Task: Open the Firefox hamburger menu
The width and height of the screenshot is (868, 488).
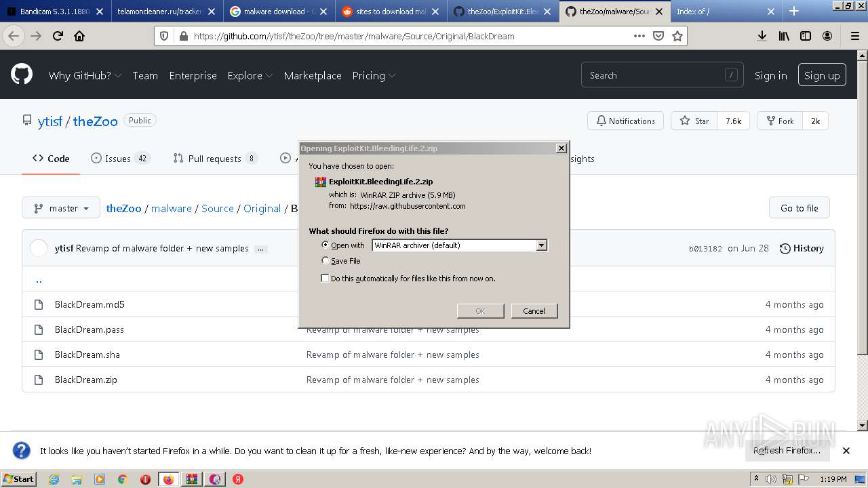Action: [x=854, y=36]
